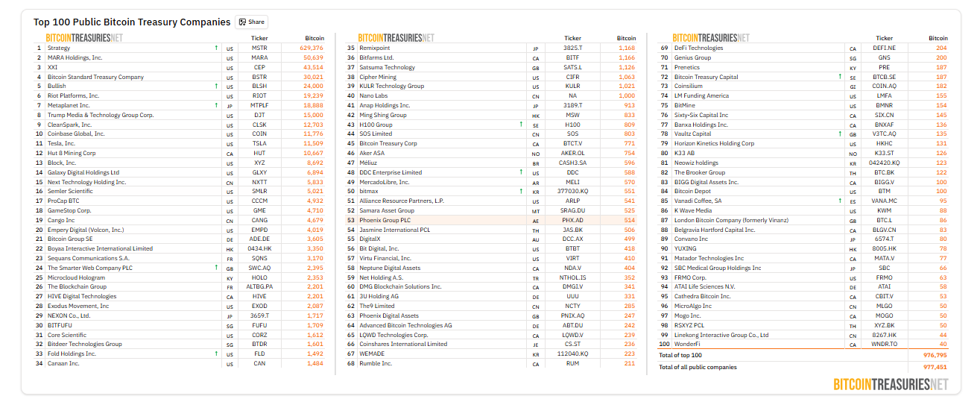Click the green up arrow beside Strategy
The height and width of the screenshot is (399, 980).
(216, 48)
